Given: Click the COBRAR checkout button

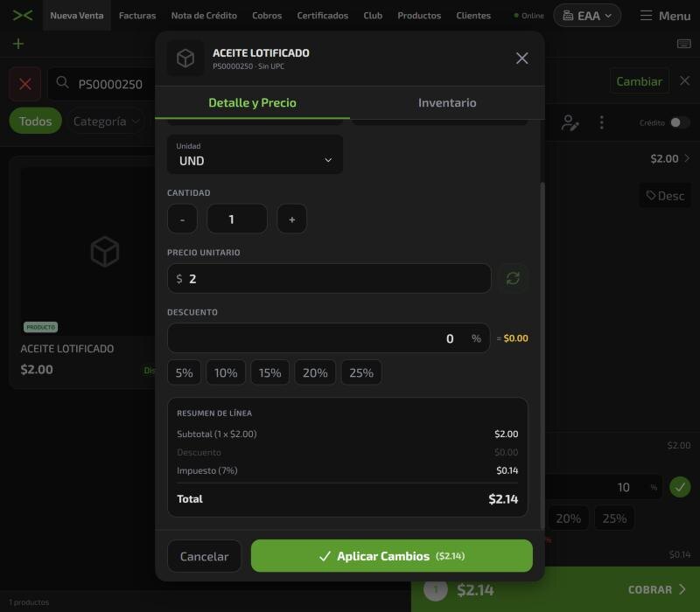Looking at the screenshot, I should coord(655,589).
